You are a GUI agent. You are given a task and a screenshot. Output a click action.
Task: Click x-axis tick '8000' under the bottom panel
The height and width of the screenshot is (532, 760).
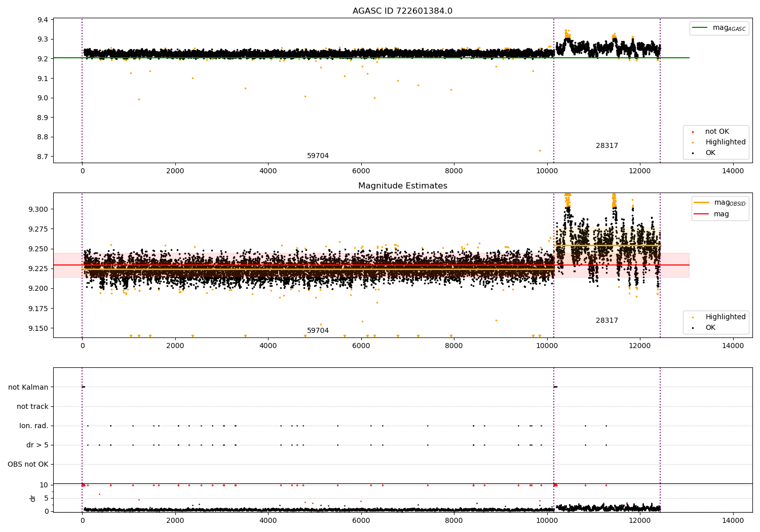pyautogui.click(x=454, y=520)
